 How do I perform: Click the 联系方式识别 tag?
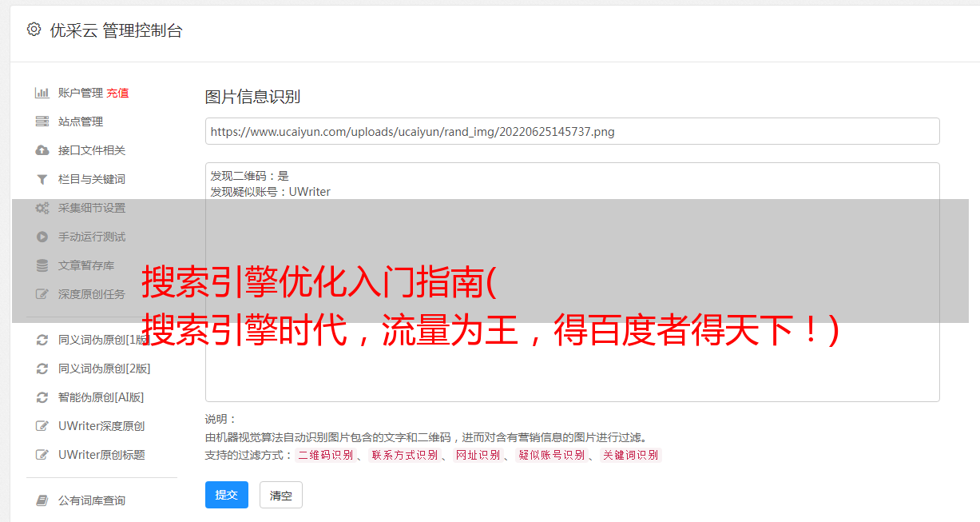(x=405, y=455)
